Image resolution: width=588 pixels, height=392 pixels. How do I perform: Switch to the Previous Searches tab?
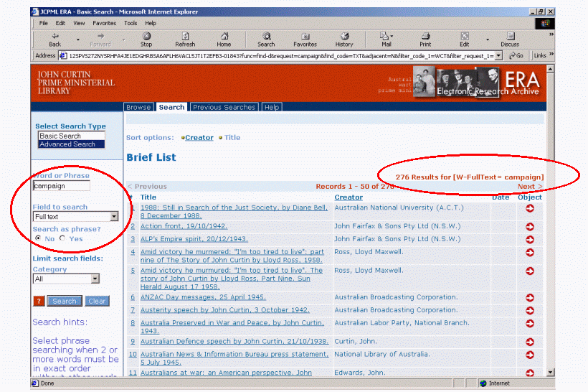tap(224, 107)
